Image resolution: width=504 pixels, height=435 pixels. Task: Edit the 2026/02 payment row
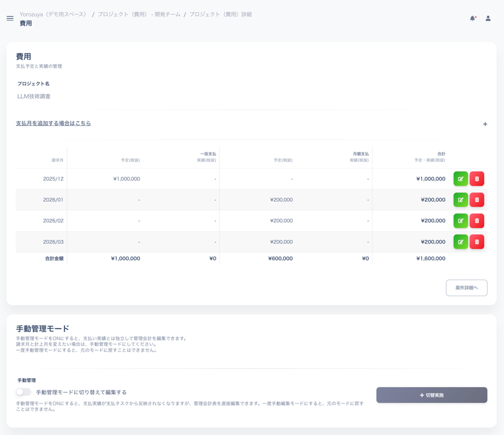coord(460,220)
